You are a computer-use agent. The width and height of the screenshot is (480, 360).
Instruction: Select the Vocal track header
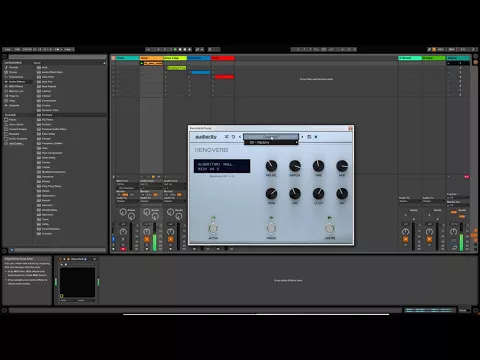tap(151, 58)
